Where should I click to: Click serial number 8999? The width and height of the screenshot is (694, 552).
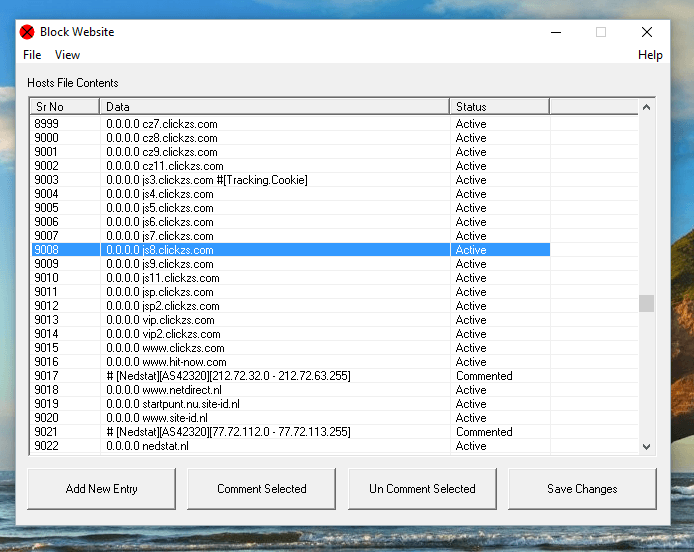point(46,124)
